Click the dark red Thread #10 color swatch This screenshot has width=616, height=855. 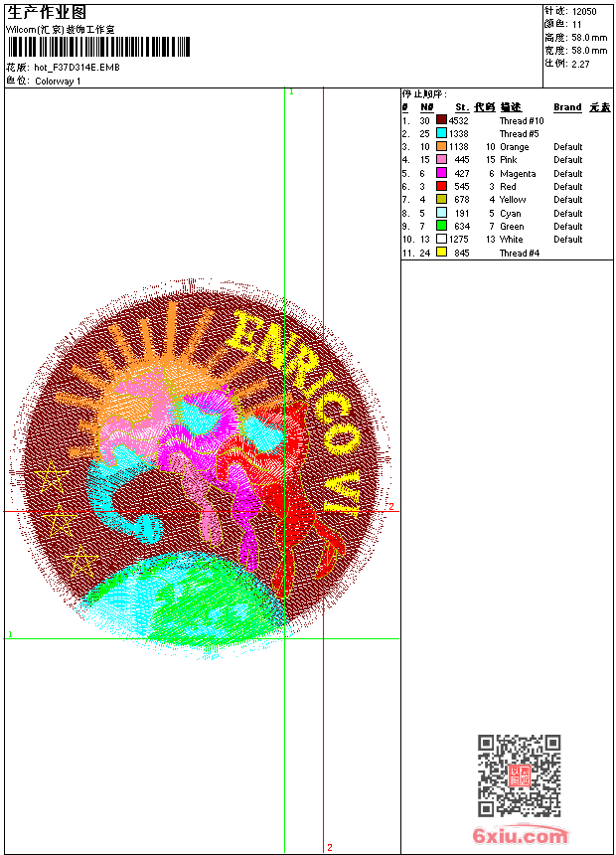441,120
